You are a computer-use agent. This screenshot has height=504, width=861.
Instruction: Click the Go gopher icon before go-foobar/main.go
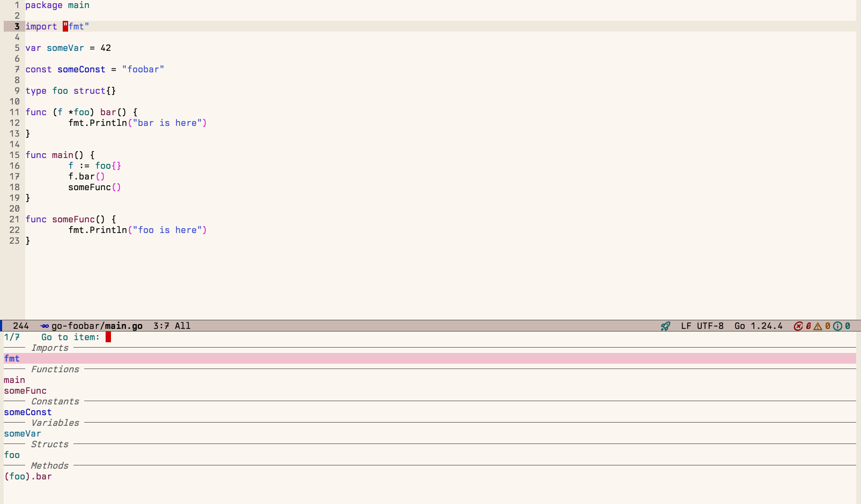[x=44, y=326]
